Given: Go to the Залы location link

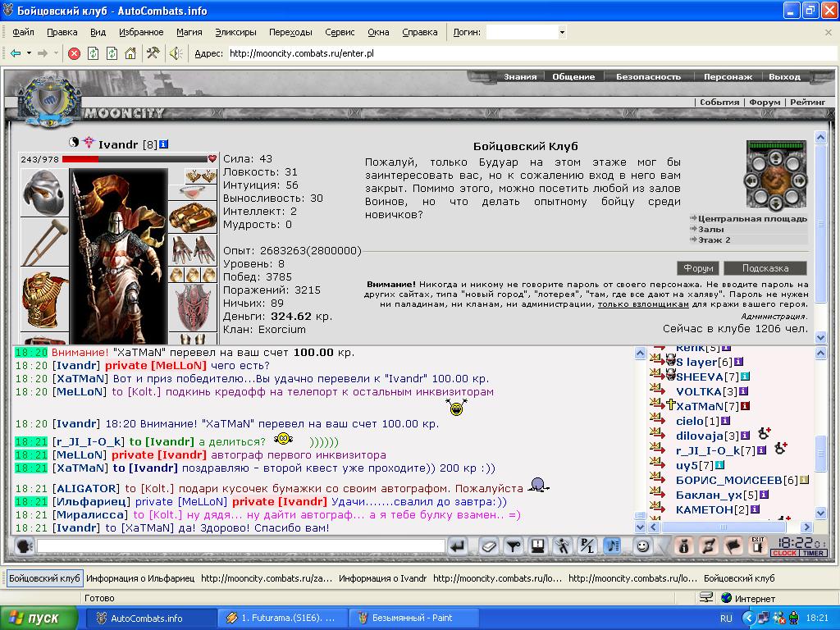Looking at the screenshot, I should click(x=710, y=230).
